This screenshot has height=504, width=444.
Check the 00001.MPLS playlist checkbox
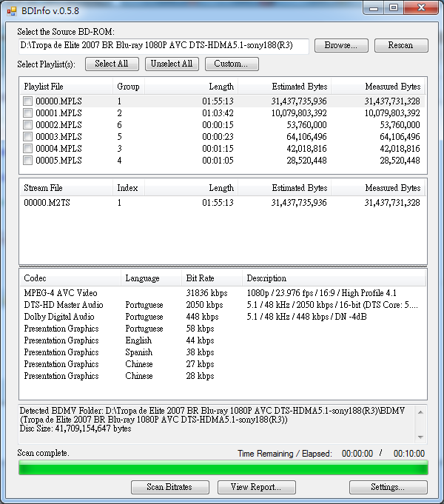[x=27, y=113]
